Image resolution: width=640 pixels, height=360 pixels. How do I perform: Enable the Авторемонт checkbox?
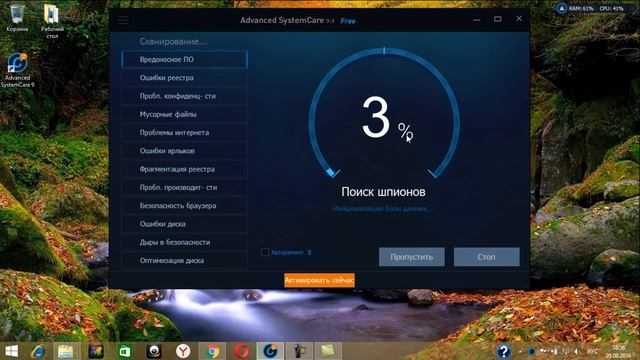click(265, 252)
